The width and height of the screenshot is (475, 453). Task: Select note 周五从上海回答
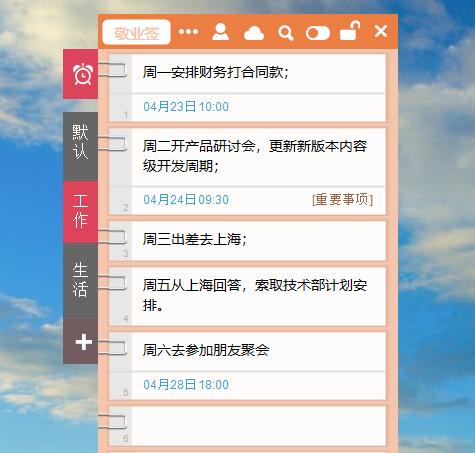pyautogui.click(x=259, y=295)
